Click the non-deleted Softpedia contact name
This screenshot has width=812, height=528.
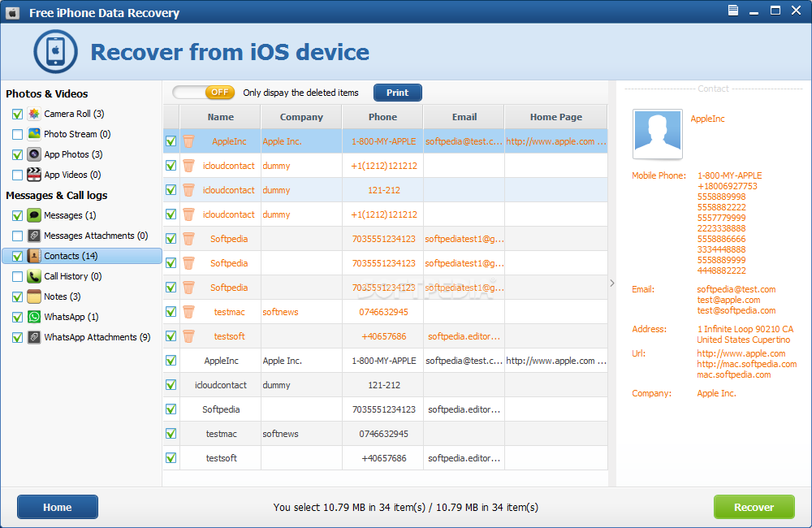coord(221,409)
